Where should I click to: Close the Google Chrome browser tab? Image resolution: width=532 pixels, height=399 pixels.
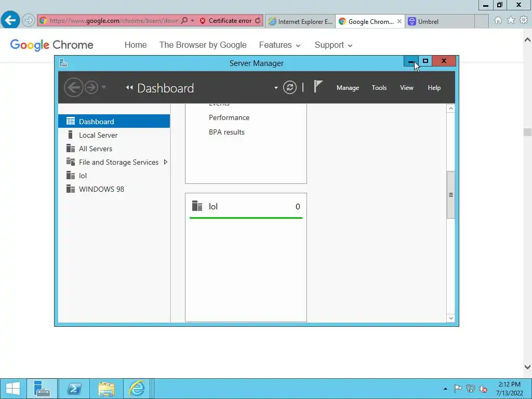click(400, 21)
